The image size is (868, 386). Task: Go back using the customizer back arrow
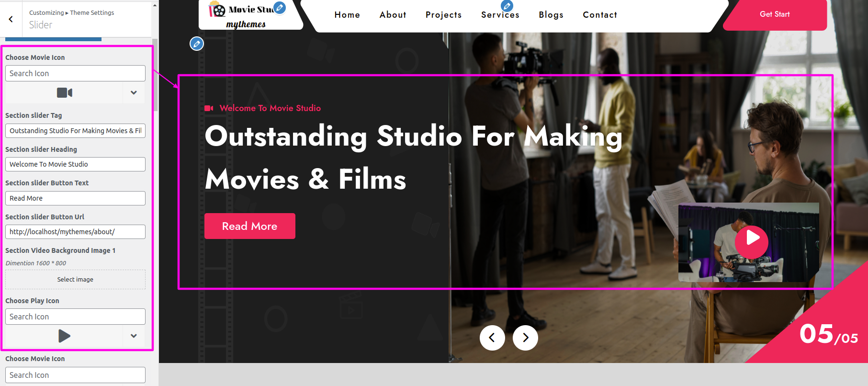(11, 19)
